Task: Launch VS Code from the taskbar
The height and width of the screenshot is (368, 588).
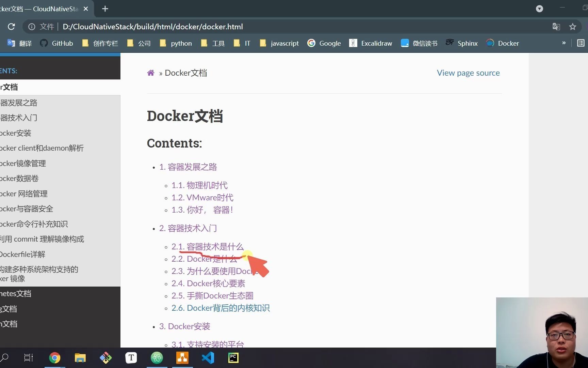Action: (208, 358)
